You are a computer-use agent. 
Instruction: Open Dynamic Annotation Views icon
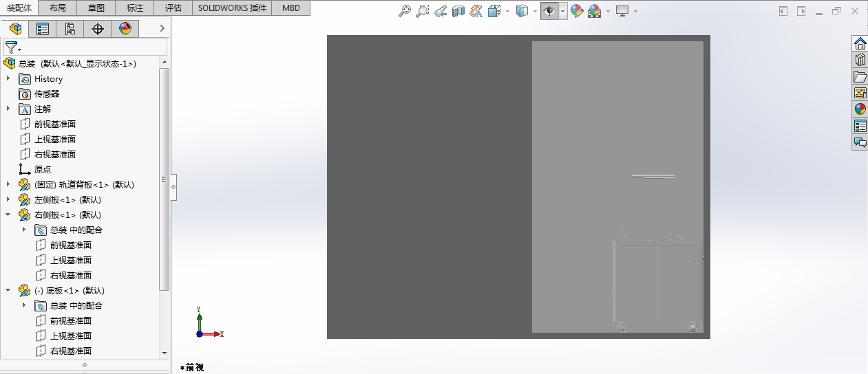click(x=476, y=11)
